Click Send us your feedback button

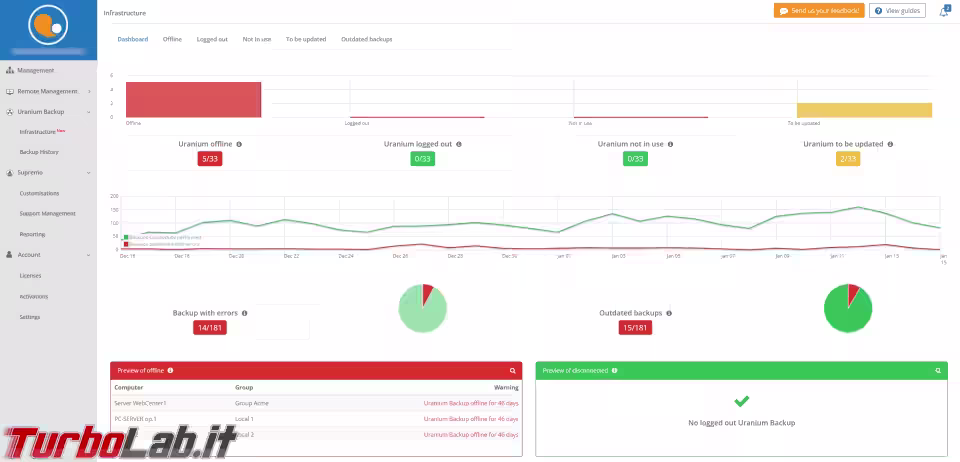tap(819, 11)
